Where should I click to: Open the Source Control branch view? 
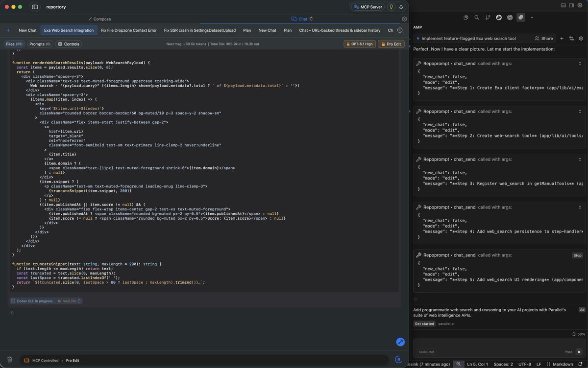coord(488,18)
